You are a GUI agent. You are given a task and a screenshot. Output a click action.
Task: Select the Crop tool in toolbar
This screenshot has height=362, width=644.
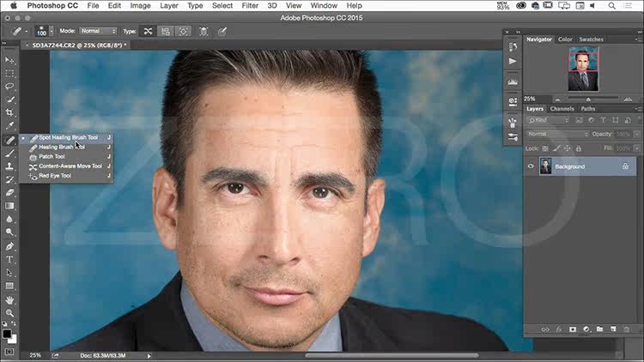tap(9, 112)
